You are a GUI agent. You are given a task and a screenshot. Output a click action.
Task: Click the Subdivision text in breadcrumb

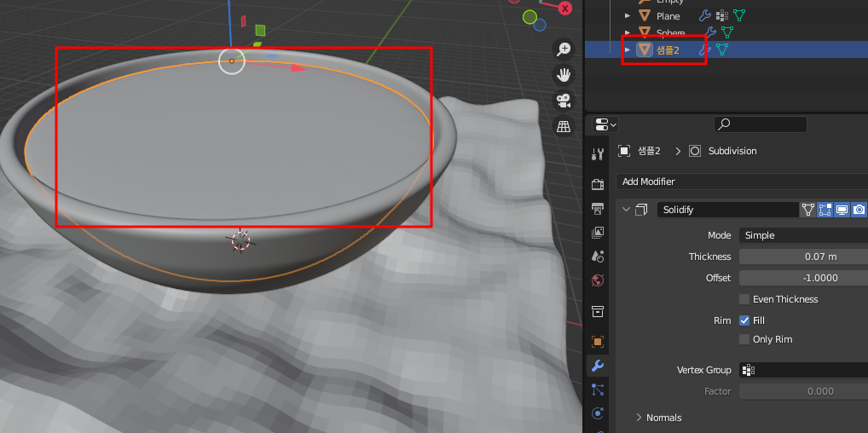coord(732,151)
